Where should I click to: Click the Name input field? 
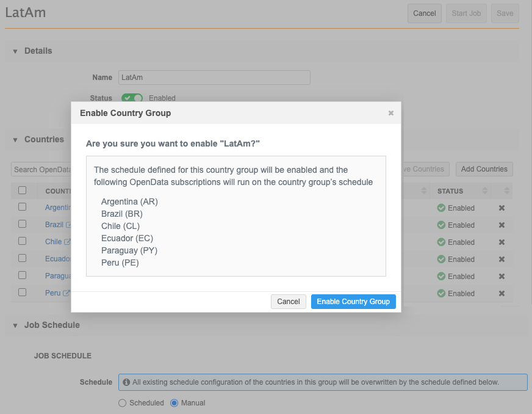coord(214,78)
